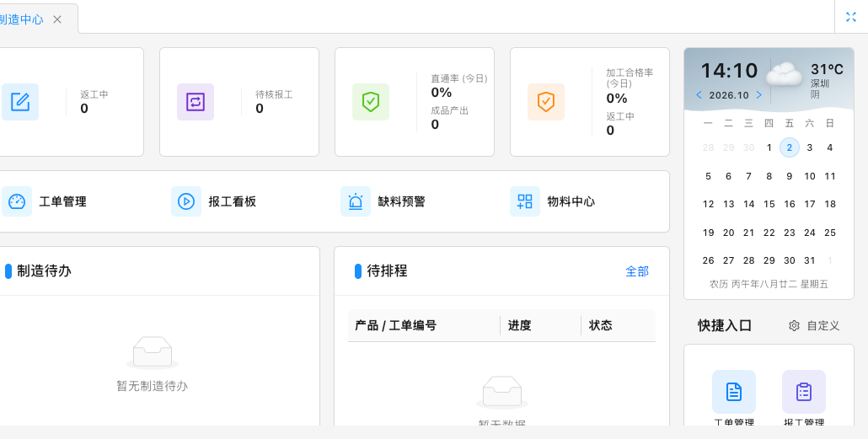Select greyed date 28 of previous month
This screenshot has height=439, width=868.
[x=708, y=147]
